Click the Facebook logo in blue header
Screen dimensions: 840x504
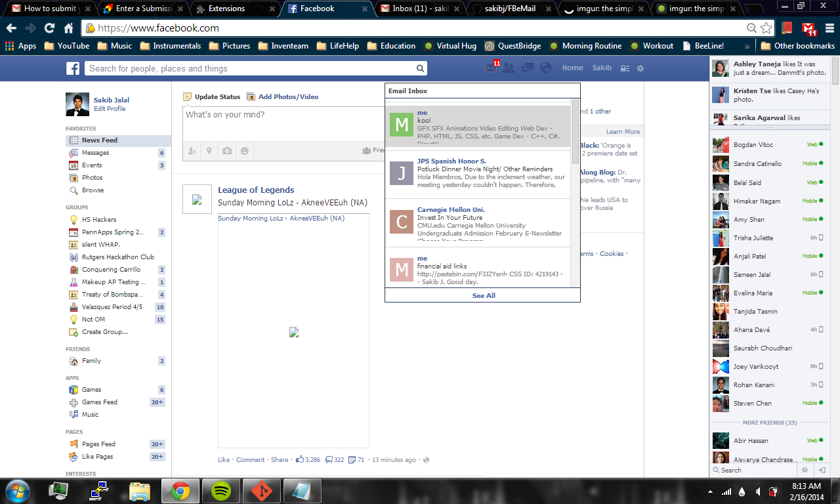[73, 68]
